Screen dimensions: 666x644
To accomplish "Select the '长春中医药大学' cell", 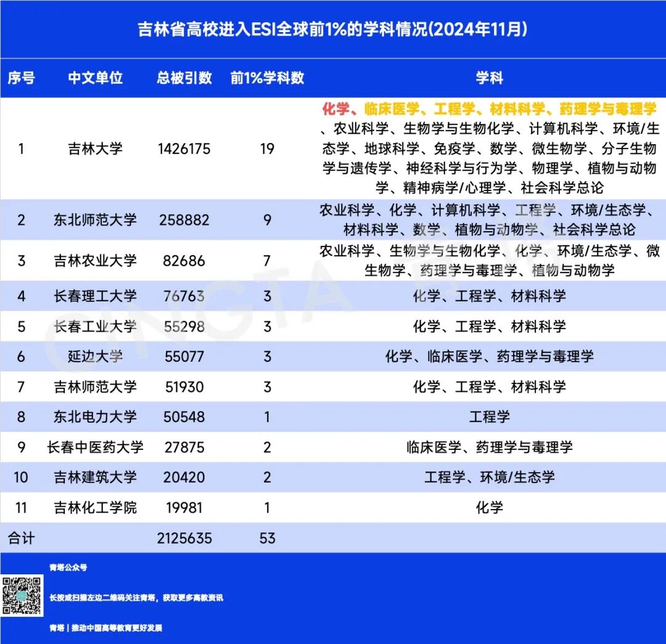I will pyautogui.click(x=96, y=447).
